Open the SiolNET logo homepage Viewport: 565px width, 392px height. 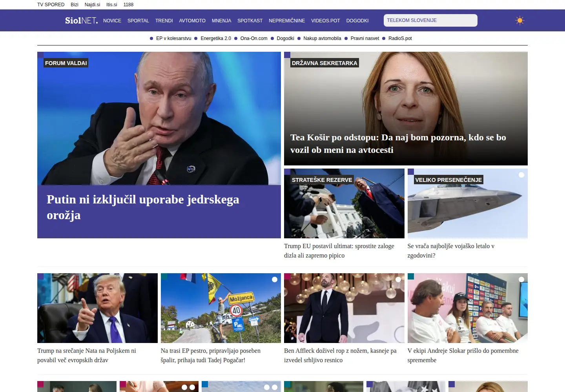(81, 20)
